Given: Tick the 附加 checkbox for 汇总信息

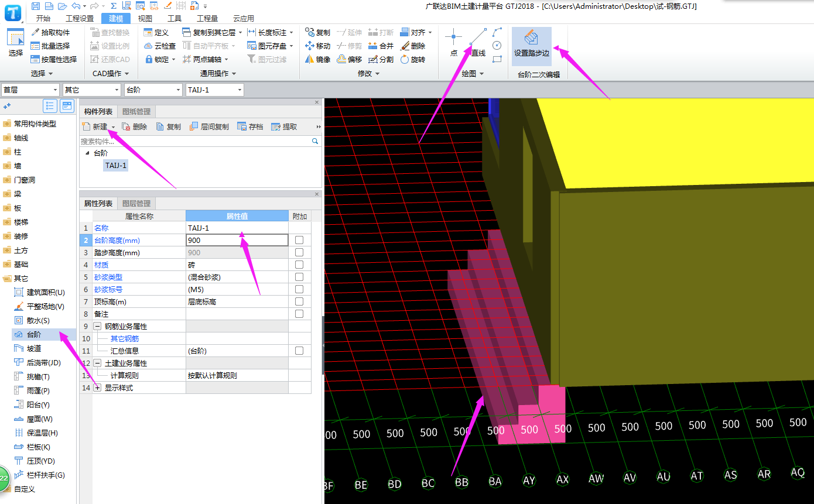Looking at the screenshot, I should point(299,351).
